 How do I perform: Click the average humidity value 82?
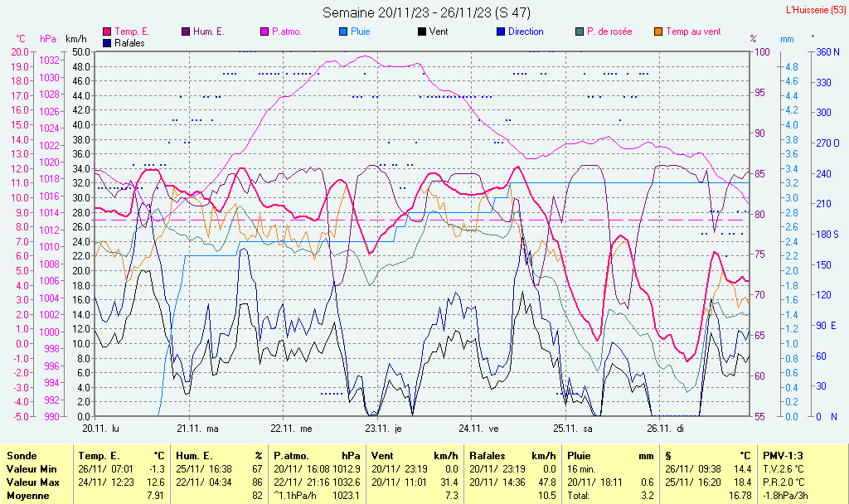(x=257, y=496)
